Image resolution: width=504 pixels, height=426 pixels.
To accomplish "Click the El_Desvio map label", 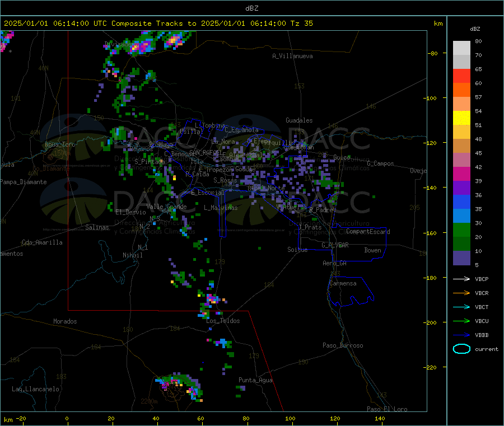I will [130, 212].
